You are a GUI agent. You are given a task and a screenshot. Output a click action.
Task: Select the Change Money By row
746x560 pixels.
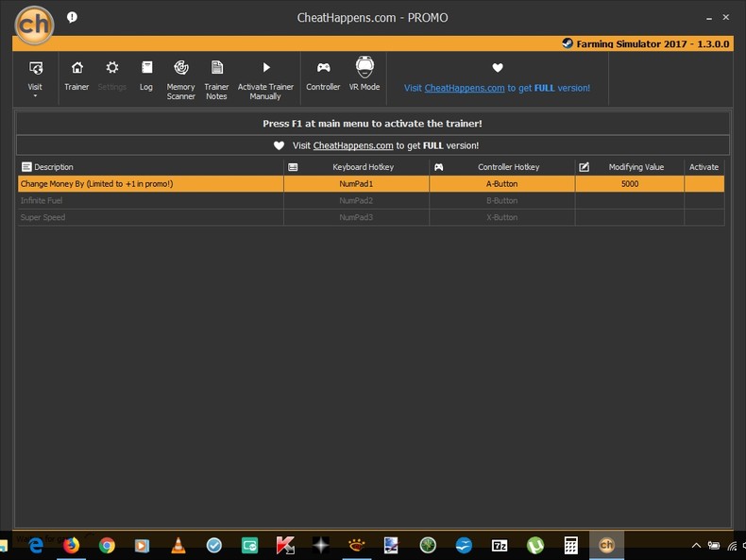[371, 184]
